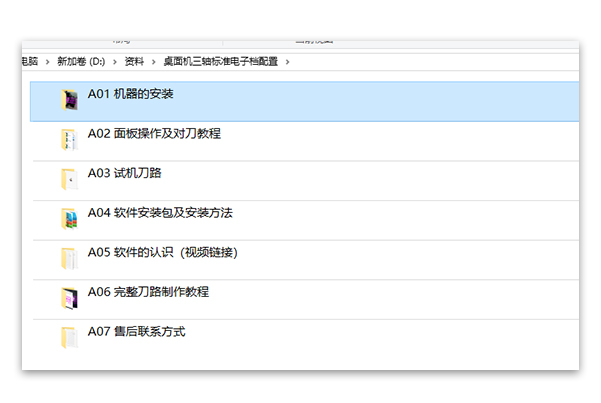Select the A01 机器的安装 file name
The image size is (601, 403).
point(131,94)
